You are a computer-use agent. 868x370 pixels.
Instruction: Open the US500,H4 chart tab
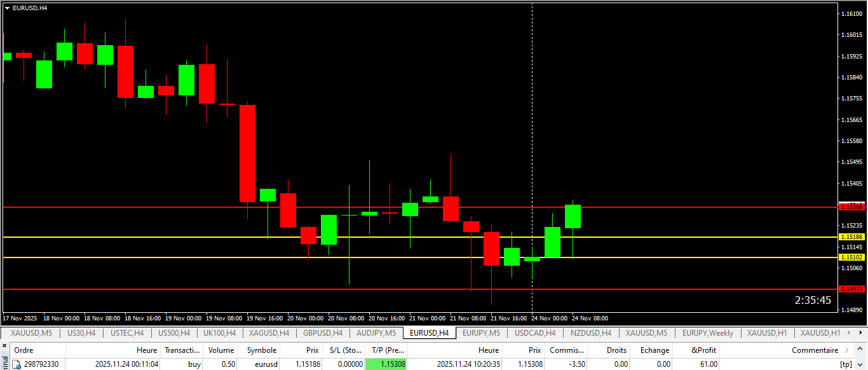point(173,332)
